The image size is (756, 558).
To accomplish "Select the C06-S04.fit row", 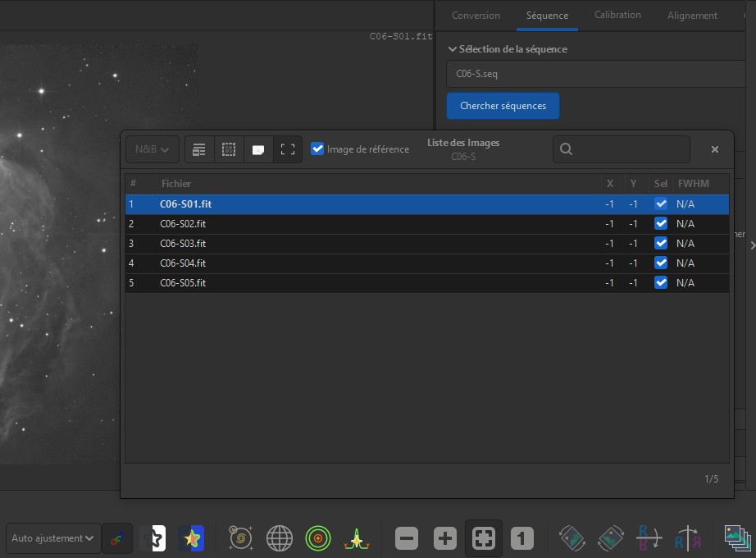I will [x=369, y=263].
